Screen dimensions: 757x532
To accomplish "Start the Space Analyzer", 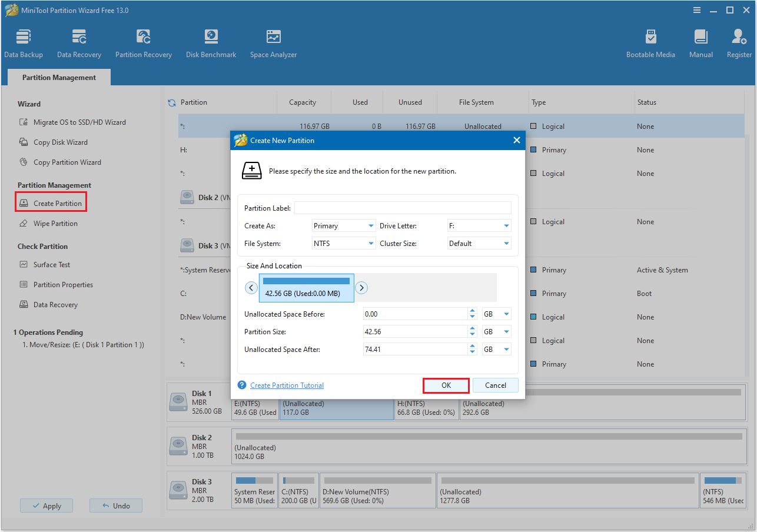I will [x=273, y=41].
